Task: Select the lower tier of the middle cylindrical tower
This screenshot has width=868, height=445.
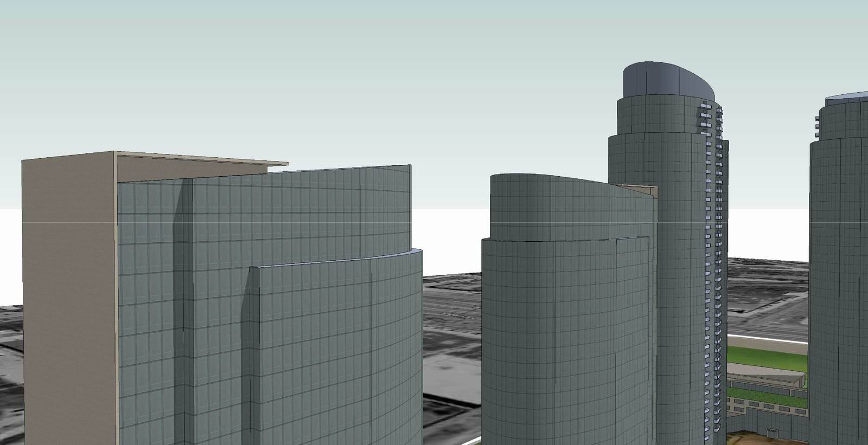Action: pyautogui.click(x=564, y=336)
